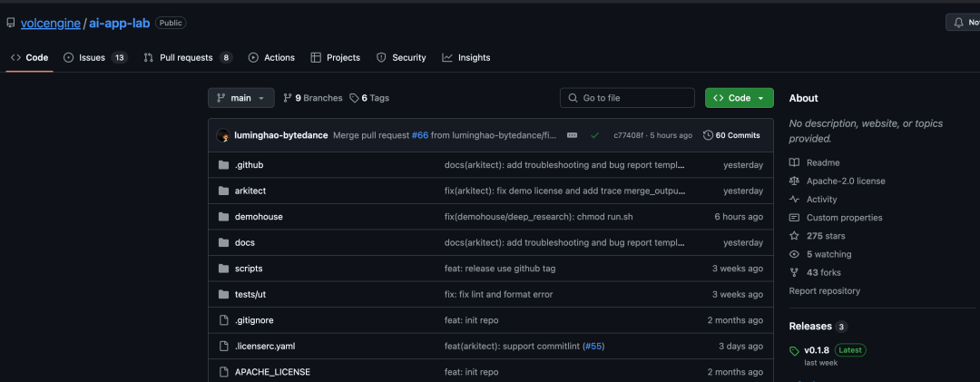This screenshot has width=980, height=382.
Task: Open the green Code dropdown button
Action: coord(740,98)
